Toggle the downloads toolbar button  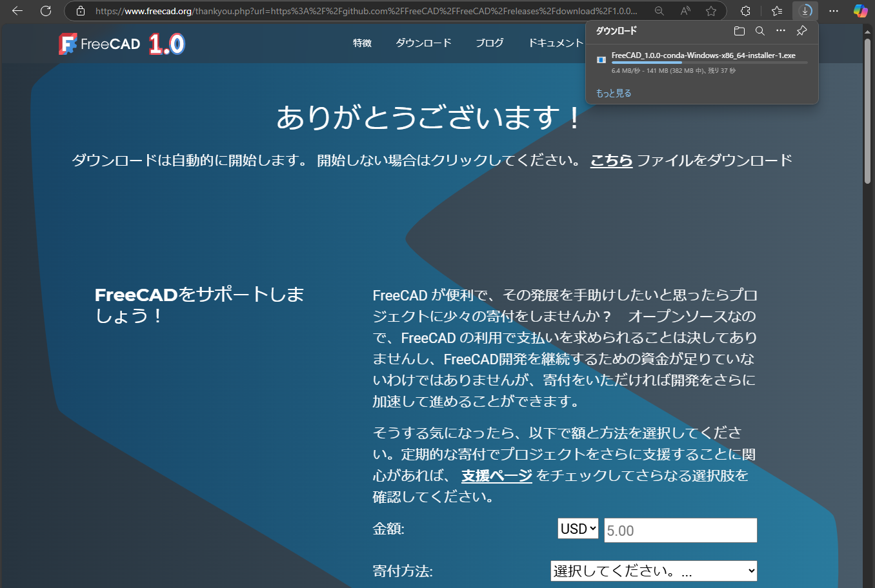[805, 11]
